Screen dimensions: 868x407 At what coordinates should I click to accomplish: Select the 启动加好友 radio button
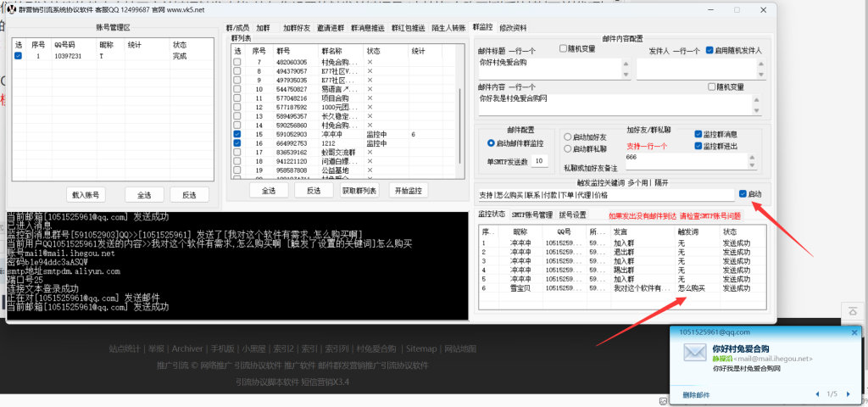click(568, 137)
